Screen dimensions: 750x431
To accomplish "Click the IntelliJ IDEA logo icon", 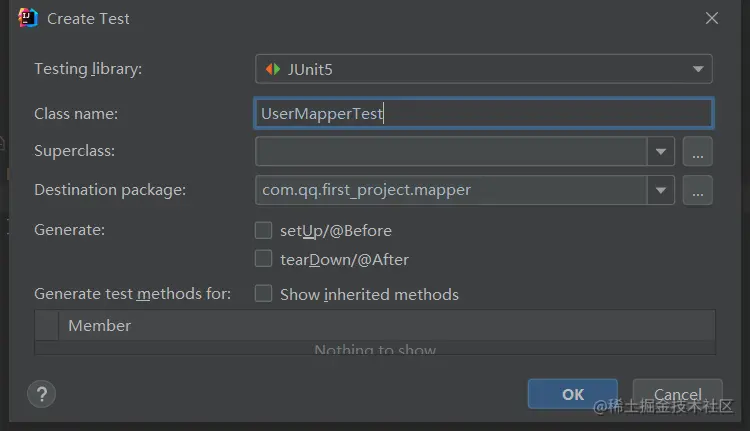I will (x=28, y=18).
